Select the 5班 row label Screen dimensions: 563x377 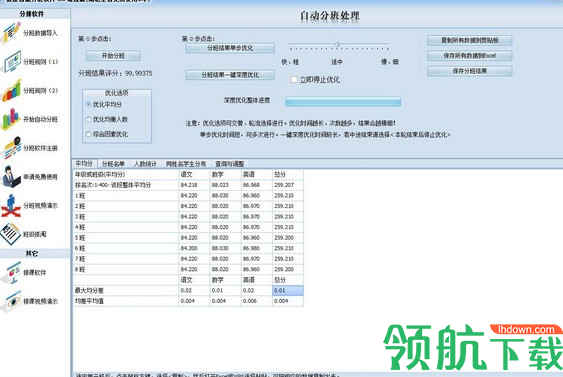tap(80, 238)
